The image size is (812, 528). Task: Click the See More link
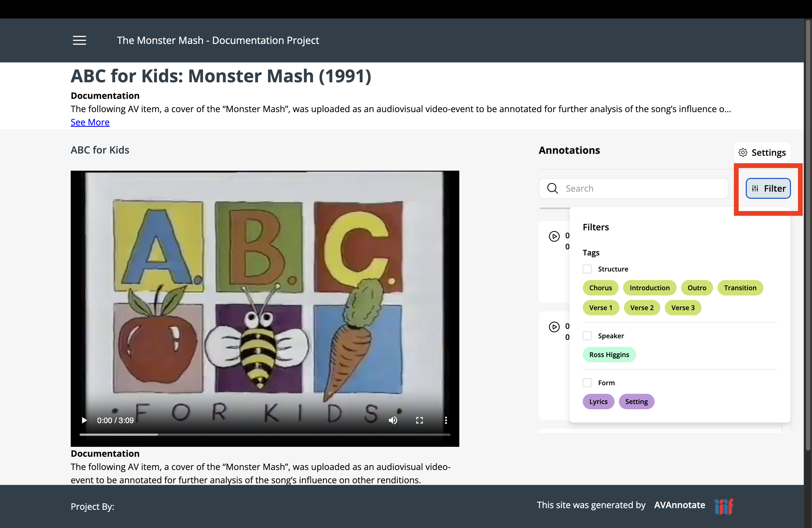[90, 122]
